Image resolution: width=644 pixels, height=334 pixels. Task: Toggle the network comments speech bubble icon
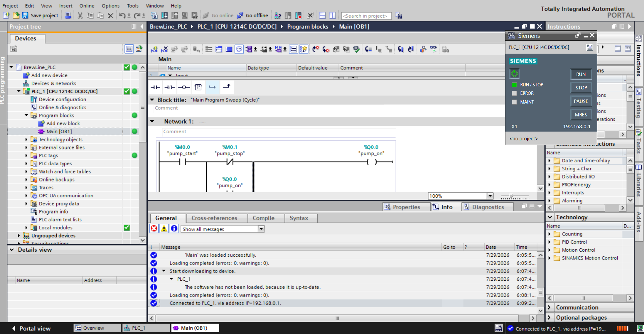239,49
